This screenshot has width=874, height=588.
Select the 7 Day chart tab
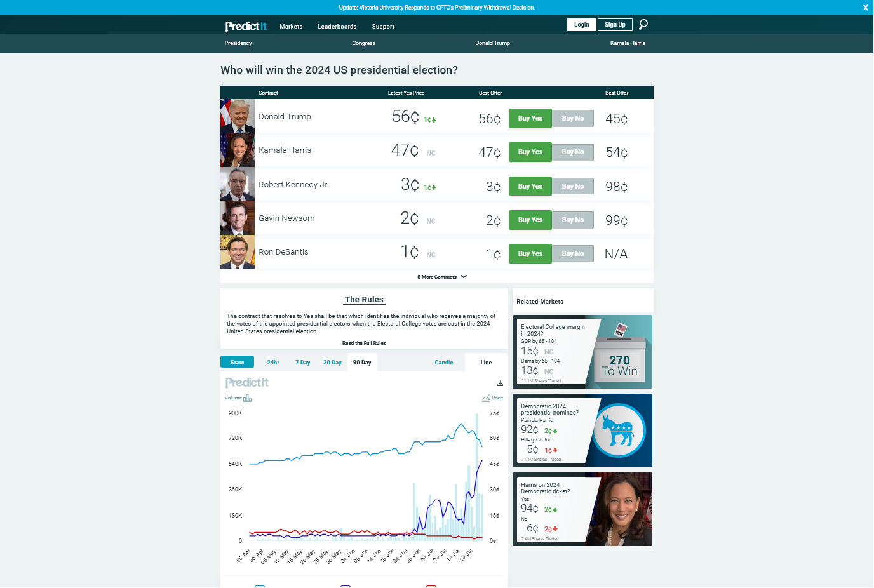[302, 363]
